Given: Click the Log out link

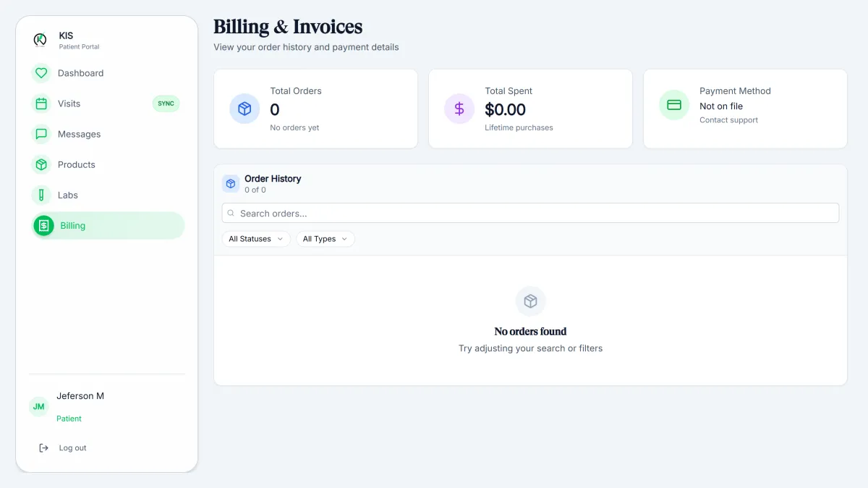Looking at the screenshot, I should [72, 448].
